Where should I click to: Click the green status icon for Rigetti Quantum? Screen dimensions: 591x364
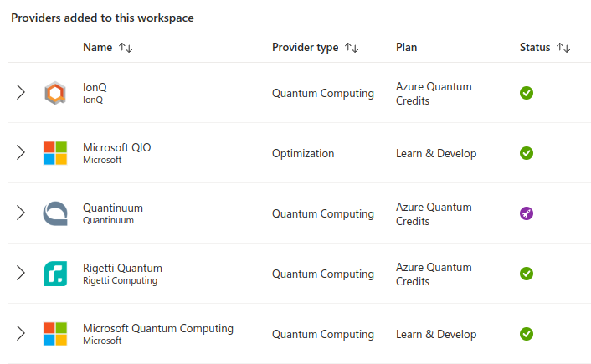pyautogui.click(x=527, y=274)
